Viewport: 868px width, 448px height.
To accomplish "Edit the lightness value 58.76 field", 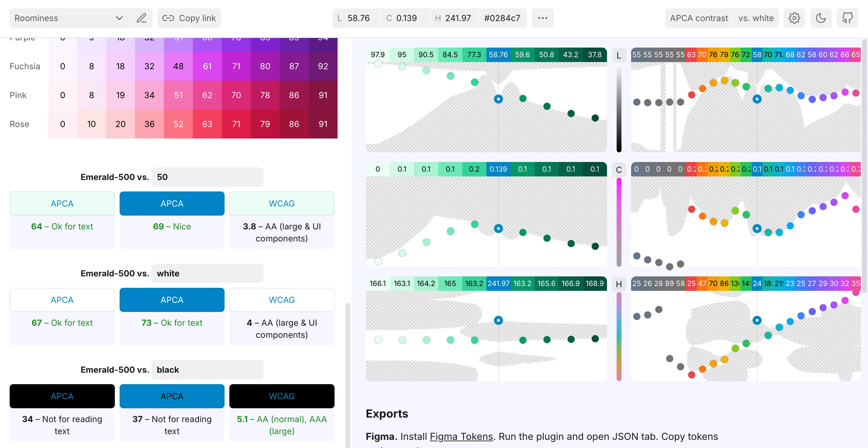I will 358,18.
